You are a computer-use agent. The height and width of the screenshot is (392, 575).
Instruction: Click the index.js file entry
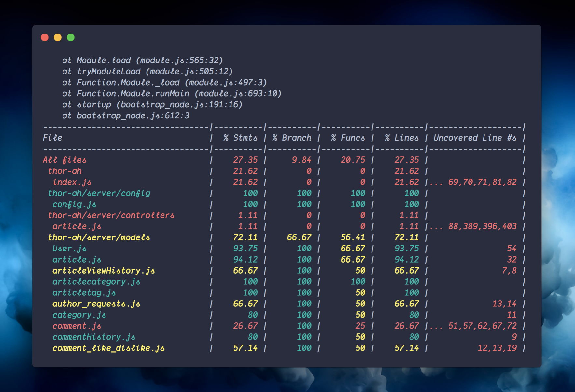[x=72, y=182]
